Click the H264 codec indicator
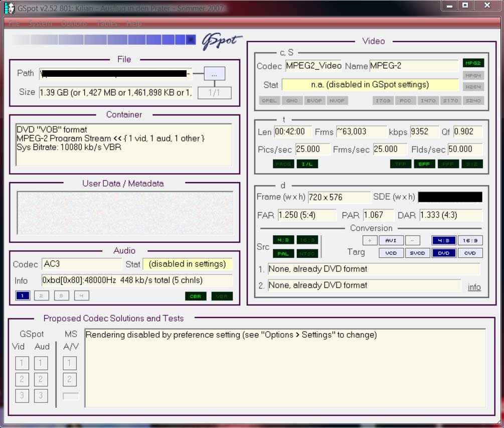 click(x=473, y=87)
